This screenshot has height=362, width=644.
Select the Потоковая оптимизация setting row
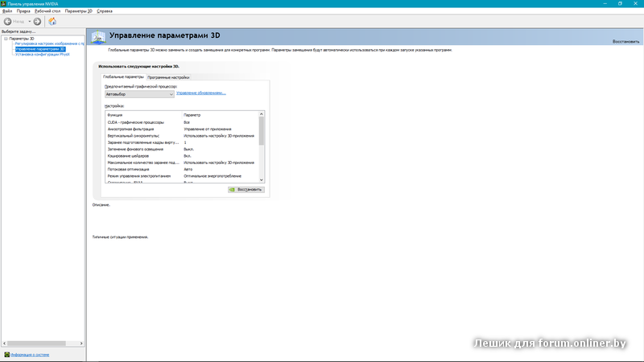tap(182, 169)
